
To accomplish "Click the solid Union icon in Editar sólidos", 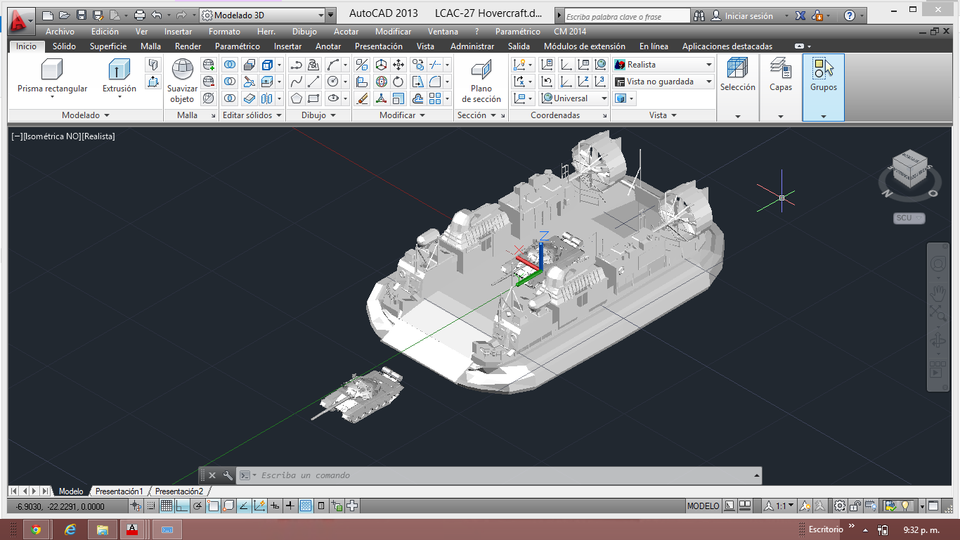I will tap(230, 64).
